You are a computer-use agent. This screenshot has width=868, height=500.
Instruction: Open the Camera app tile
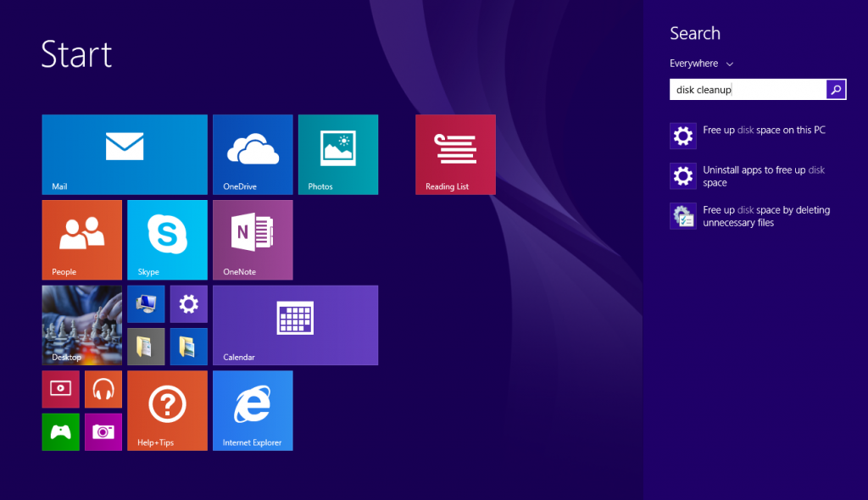[x=103, y=432]
